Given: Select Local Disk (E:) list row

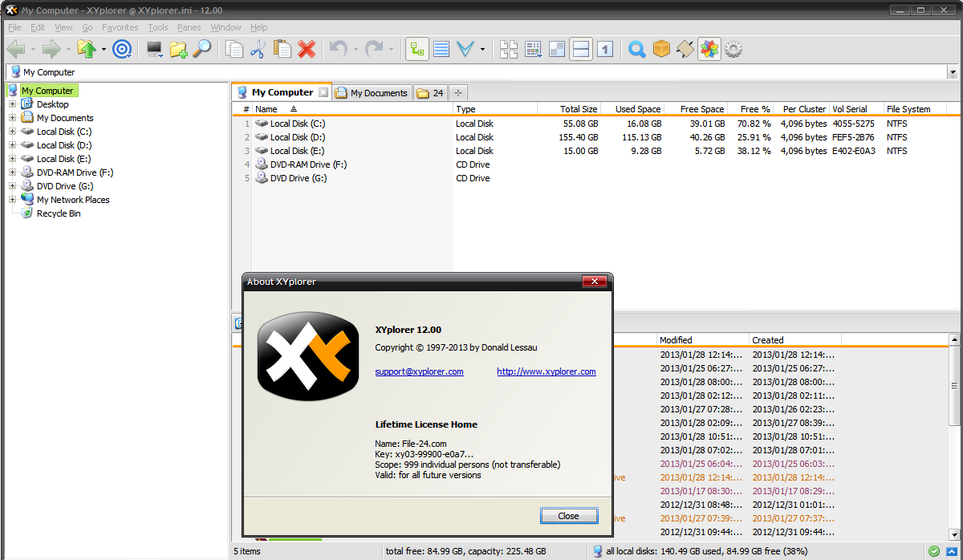Looking at the screenshot, I should [x=595, y=151].
